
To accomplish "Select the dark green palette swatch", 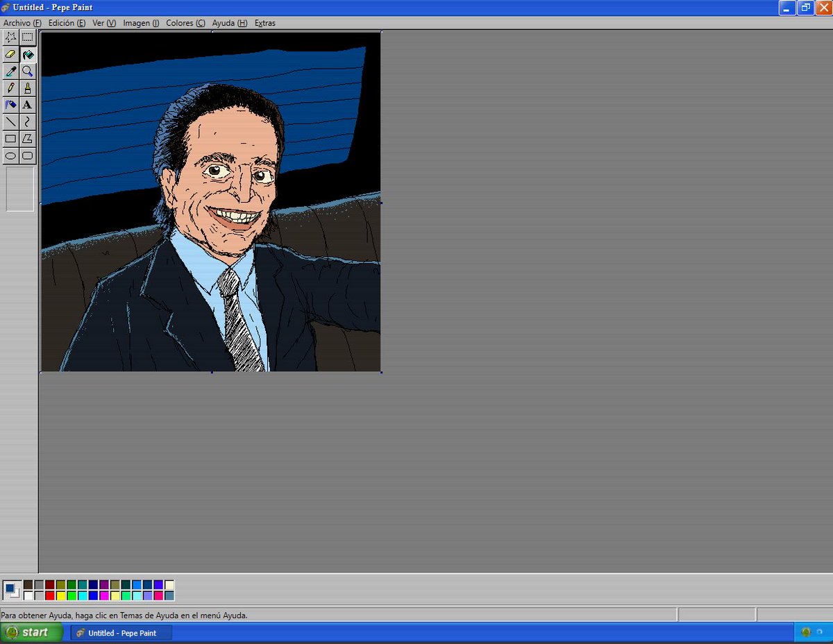I will tap(71, 584).
